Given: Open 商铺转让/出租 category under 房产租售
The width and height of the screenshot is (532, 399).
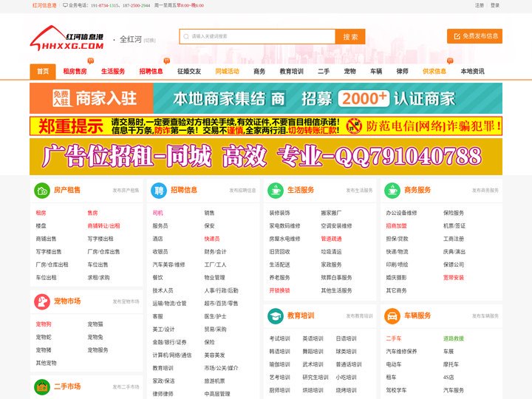Looking at the screenshot, I should pyautogui.click(x=104, y=226).
